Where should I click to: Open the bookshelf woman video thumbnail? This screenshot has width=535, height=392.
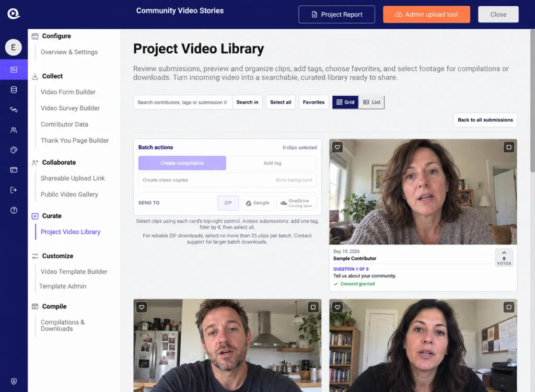pos(423,345)
